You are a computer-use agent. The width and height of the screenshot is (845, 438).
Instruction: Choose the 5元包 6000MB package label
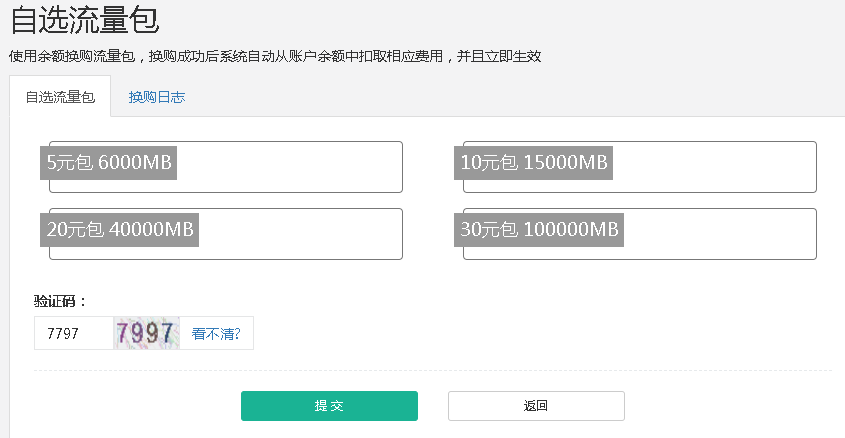(108, 163)
